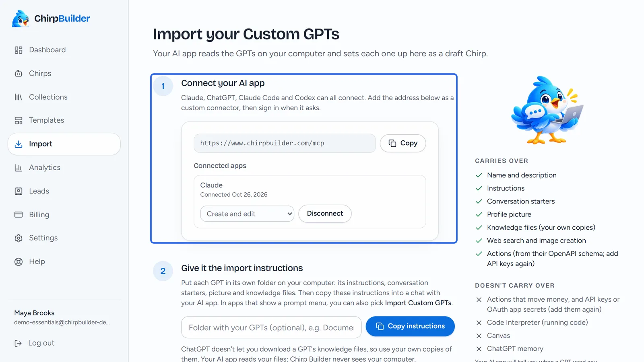Click the demo-essentials email address
Image resolution: width=644 pixels, height=362 pixels.
click(62, 322)
